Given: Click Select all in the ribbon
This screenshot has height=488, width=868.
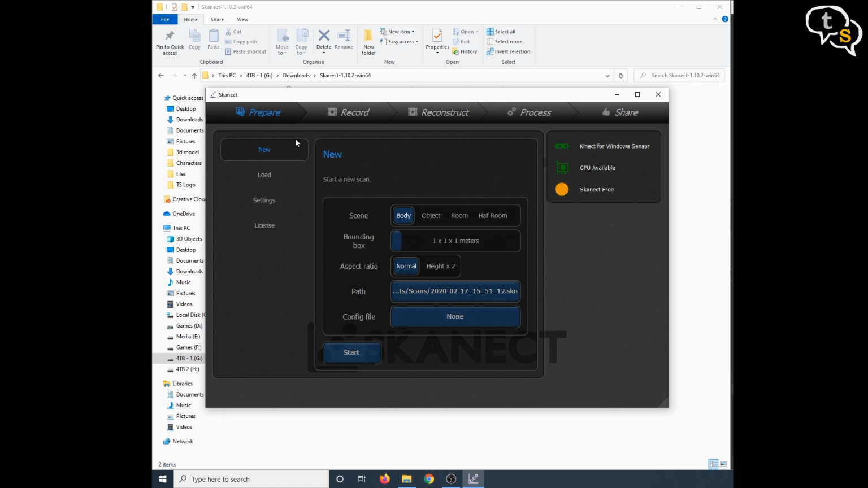Looking at the screenshot, I should (501, 32).
